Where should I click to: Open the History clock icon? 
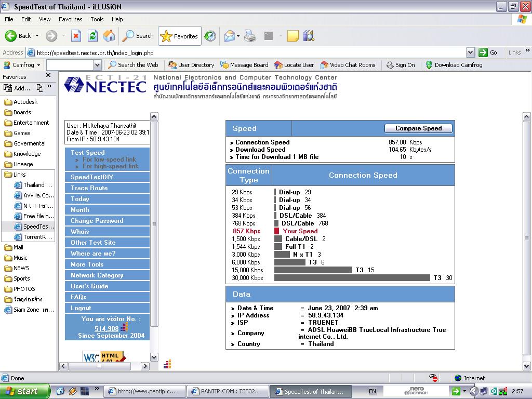210,36
